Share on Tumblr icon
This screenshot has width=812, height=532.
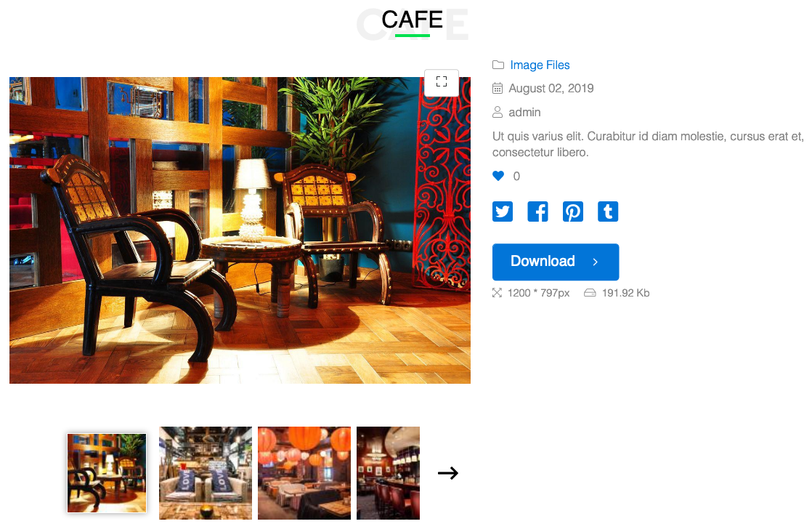tap(608, 211)
